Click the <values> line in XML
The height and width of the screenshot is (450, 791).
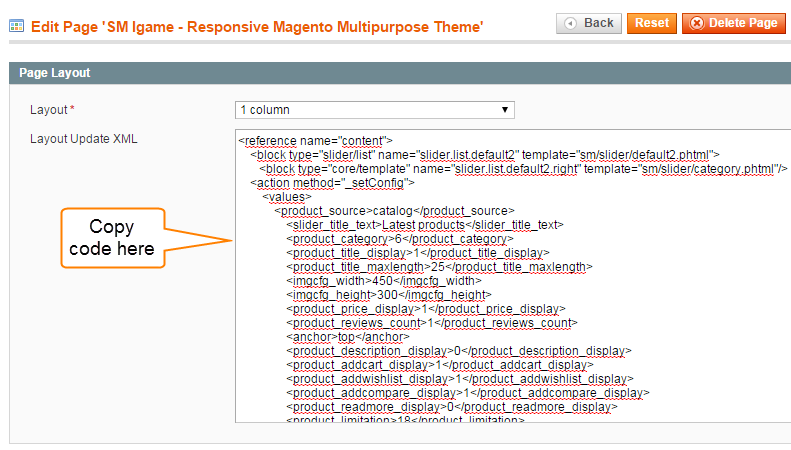pyautogui.click(x=287, y=197)
